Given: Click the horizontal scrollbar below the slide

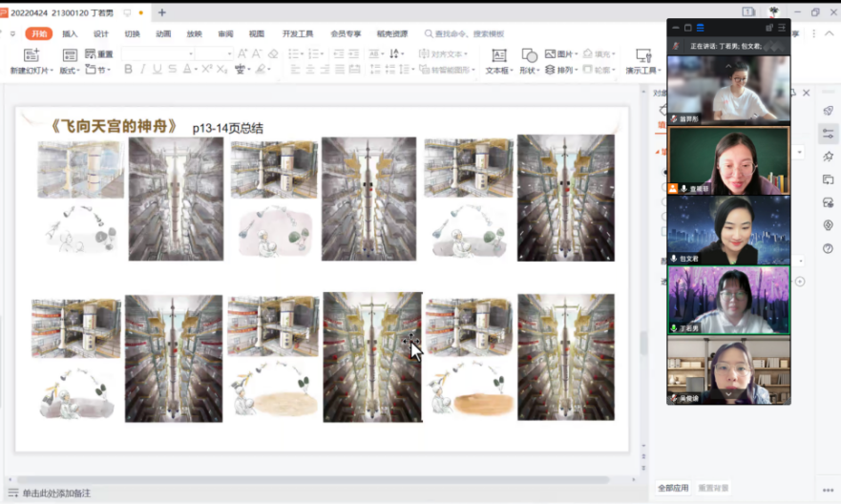Looking at the screenshot, I should tap(313, 479).
